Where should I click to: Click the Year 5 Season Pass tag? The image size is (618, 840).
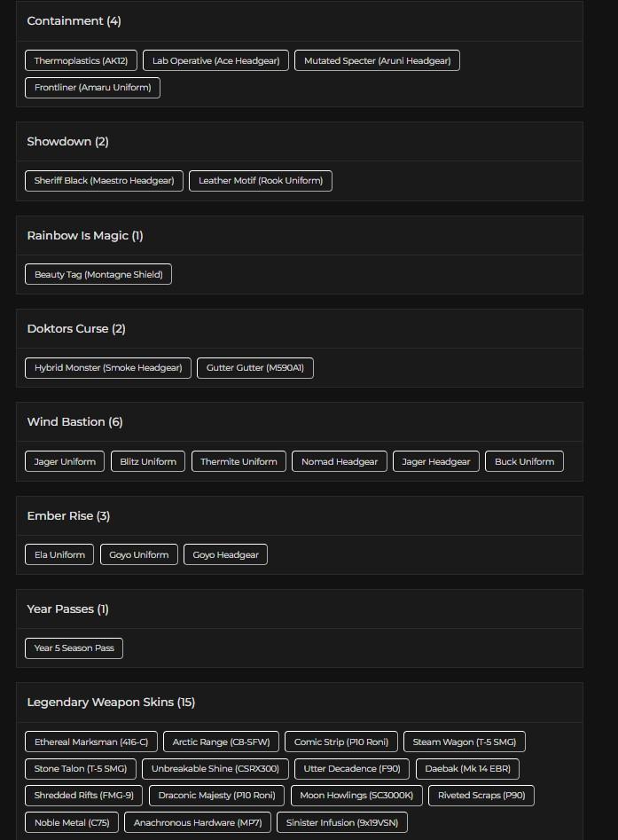[x=74, y=648]
